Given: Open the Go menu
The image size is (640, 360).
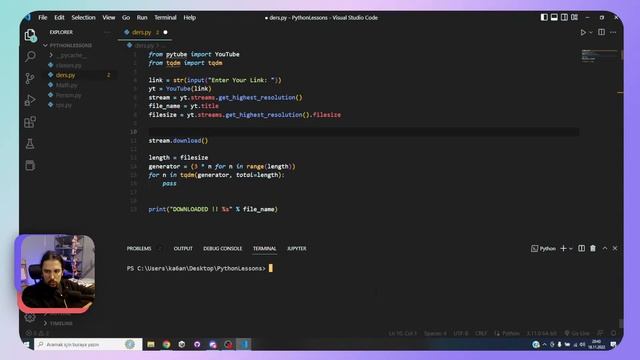Looking at the screenshot, I should [x=126, y=18].
